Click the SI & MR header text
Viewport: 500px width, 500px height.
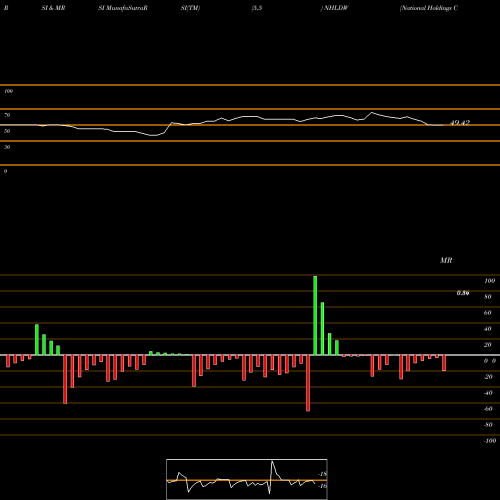53,8
